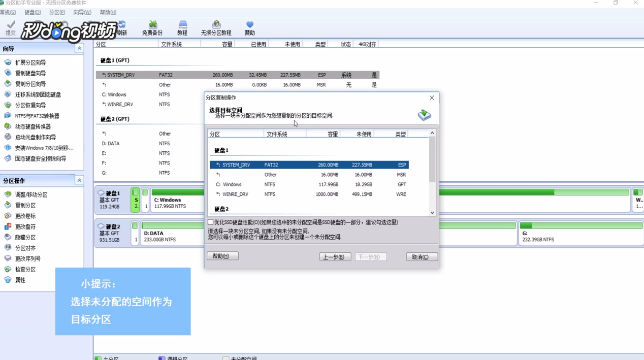The width and height of the screenshot is (644, 360).
Task: Open 安装Windows 7/8/10到移动 wizard
Action: 44,148
